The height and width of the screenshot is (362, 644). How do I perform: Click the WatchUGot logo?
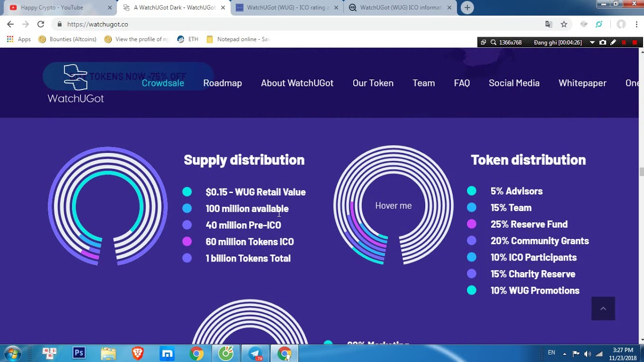click(x=75, y=84)
